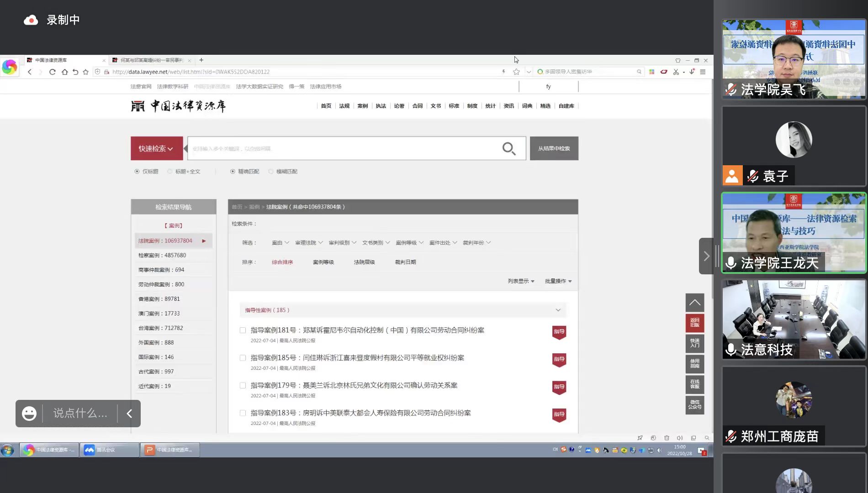Select 法意科技 video thumbnail
868x493 pixels.
click(794, 320)
